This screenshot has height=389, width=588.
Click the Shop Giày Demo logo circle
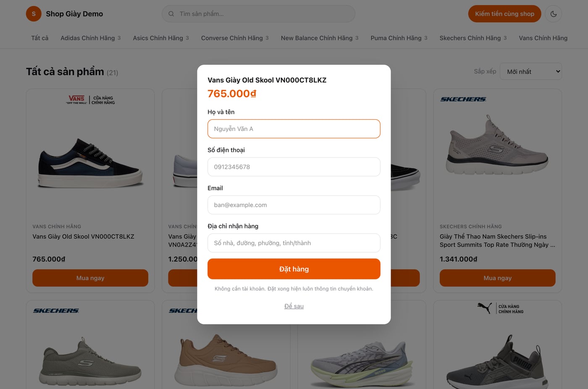pos(34,14)
